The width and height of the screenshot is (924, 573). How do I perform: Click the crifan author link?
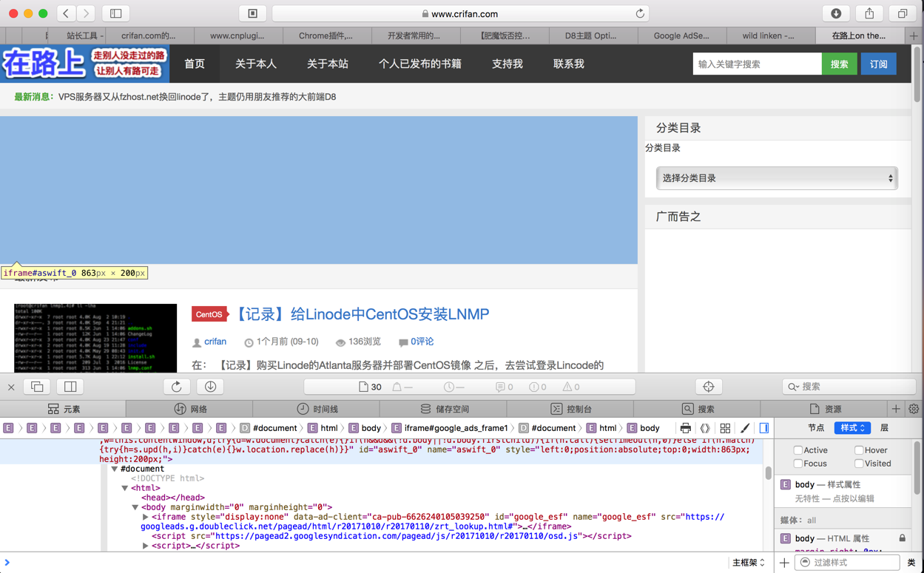tap(215, 342)
